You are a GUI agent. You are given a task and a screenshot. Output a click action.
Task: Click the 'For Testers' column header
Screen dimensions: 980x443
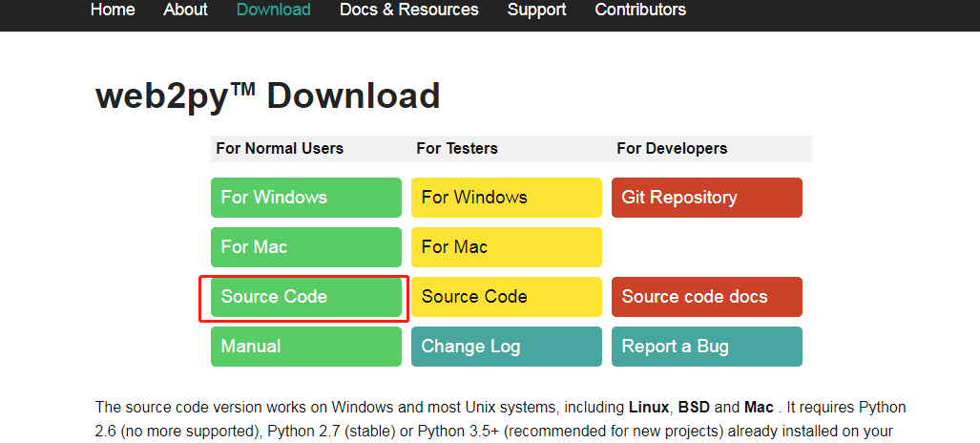tap(457, 149)
